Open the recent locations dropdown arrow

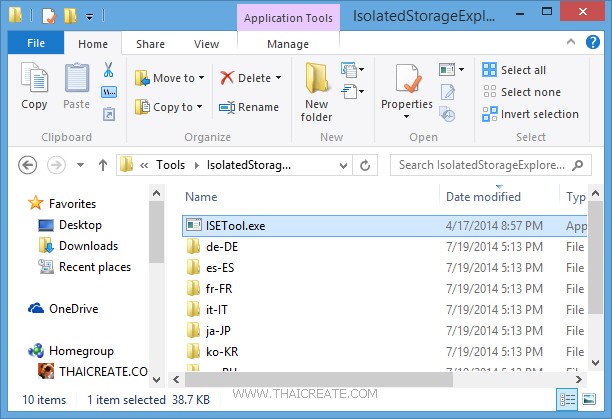(80, 165)
